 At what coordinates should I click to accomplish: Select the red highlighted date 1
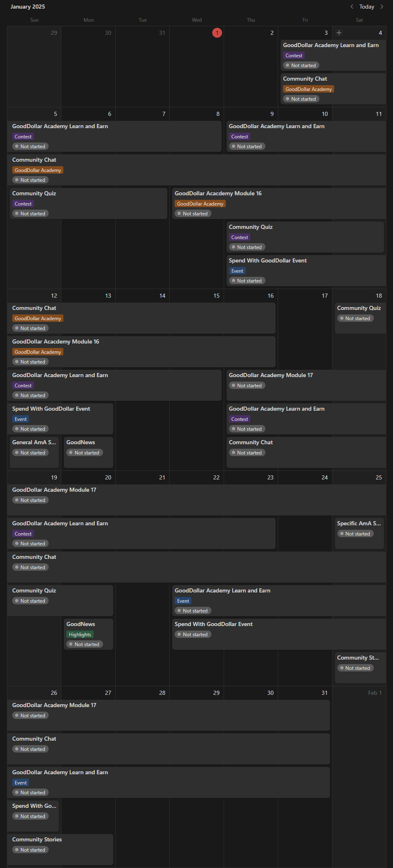(217, 33)
